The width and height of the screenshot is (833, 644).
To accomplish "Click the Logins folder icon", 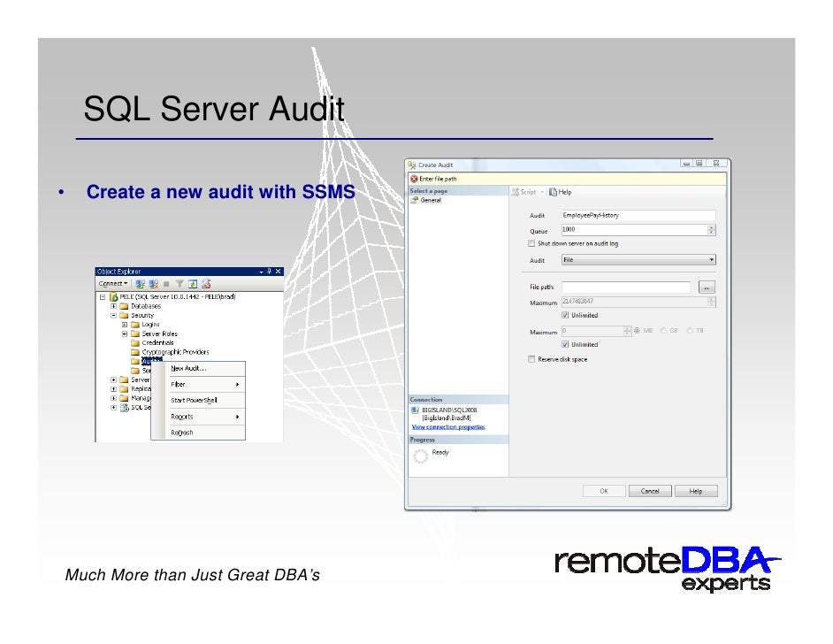I will [135, 325].
